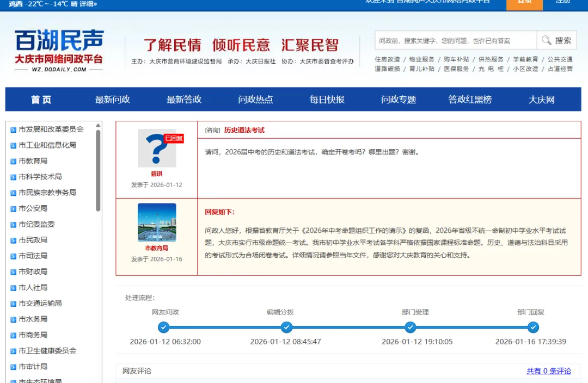Image resolution: width=588 pixels, height=383 pixels.
Task: Open the 问政专题 menu item
Action: coord(398,100)
